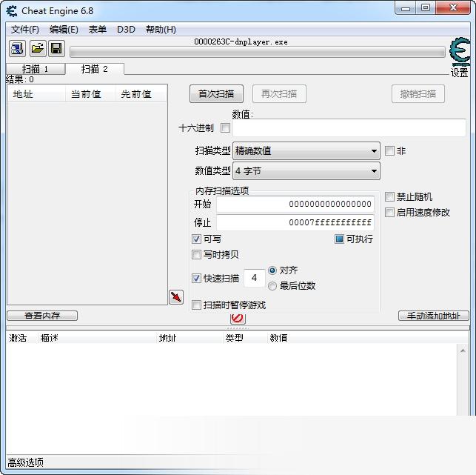
Task: Select the 最后位数 radio button
Action: point(272,286)
